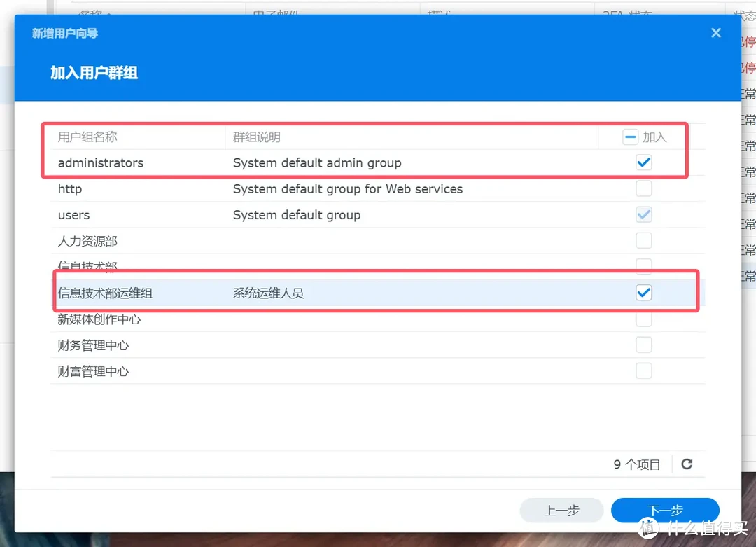The height and width of the screenshot is (547, 756).
Task: Uncheck the 信息技术部运维组 group
Action: (643, 292)
